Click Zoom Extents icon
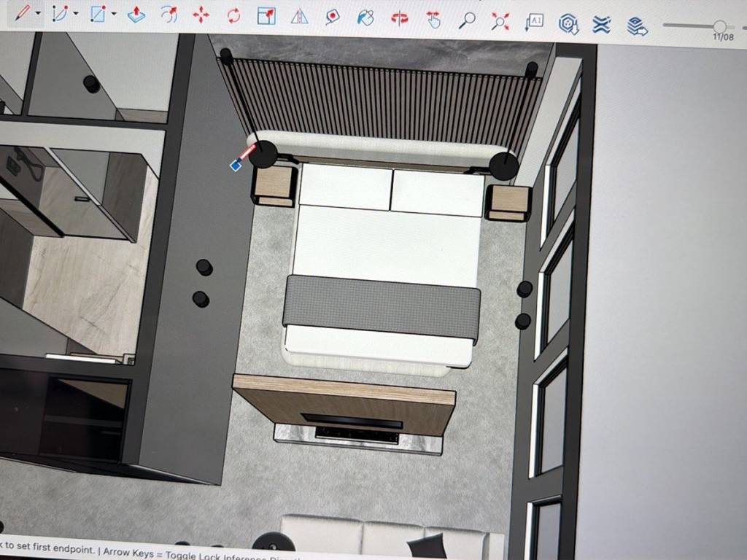 500,21
